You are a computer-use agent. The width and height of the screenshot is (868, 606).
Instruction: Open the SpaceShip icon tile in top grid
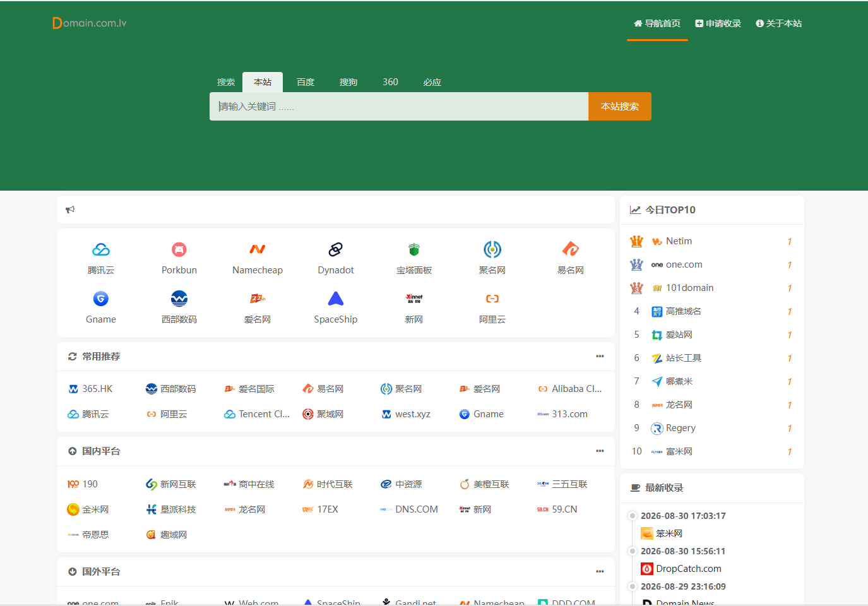336,307
